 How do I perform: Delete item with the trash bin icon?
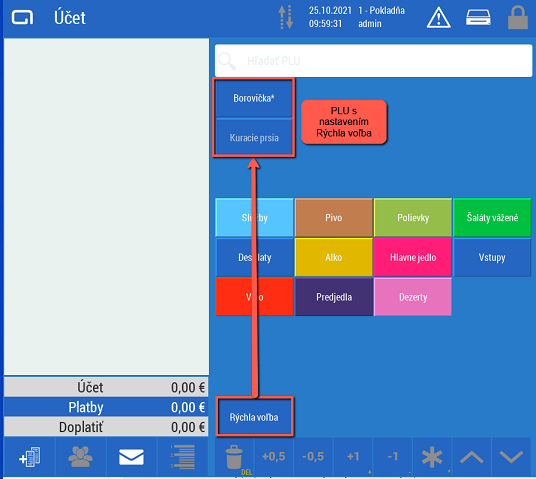tap(234, 457)
